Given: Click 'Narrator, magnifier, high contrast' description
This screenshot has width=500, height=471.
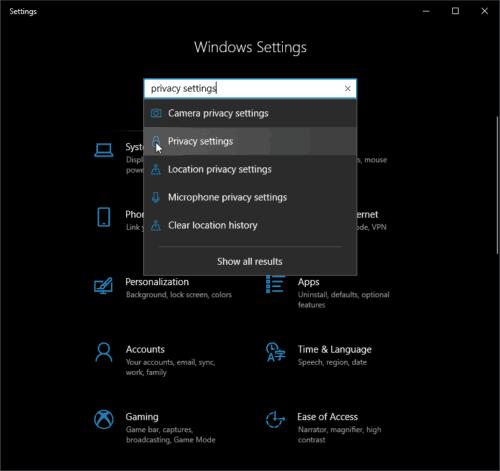Looking at the screenshot, I should tap(339, 435).
